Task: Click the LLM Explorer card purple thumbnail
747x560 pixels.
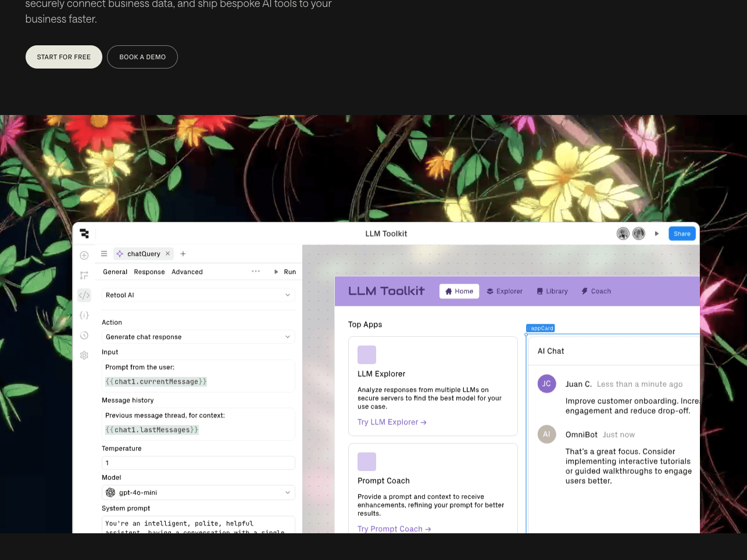Action: (x=367, y=355)
